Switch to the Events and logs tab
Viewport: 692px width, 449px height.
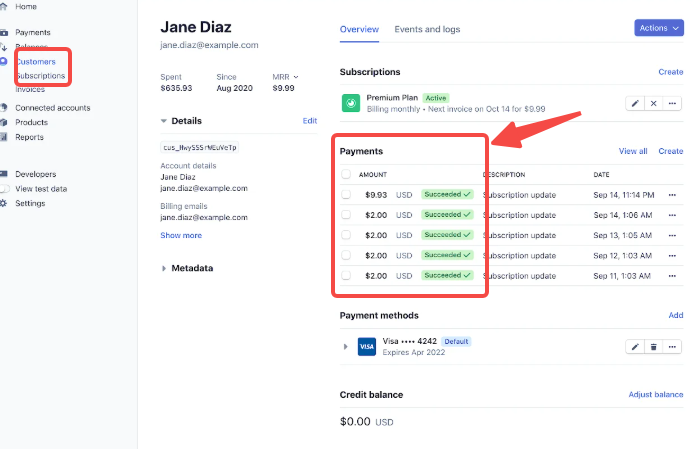427,29
